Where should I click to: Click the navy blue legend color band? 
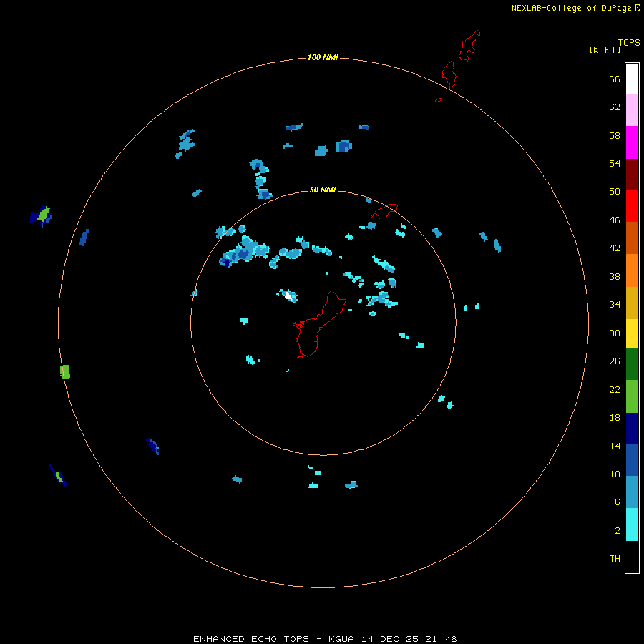click(632, 429)
